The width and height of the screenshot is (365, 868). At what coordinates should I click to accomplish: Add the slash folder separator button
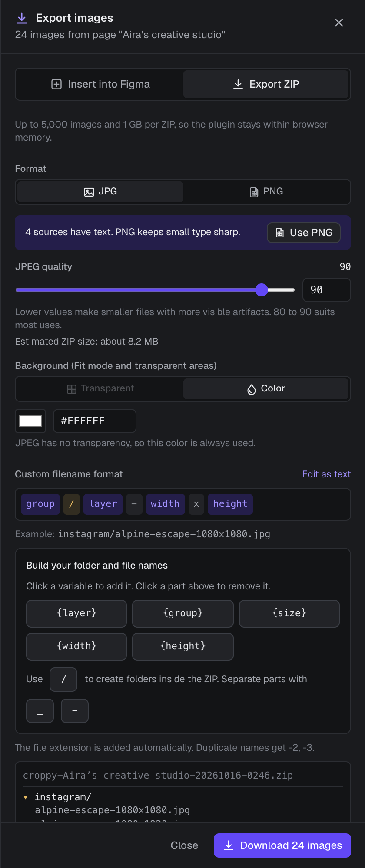point(63,680)
